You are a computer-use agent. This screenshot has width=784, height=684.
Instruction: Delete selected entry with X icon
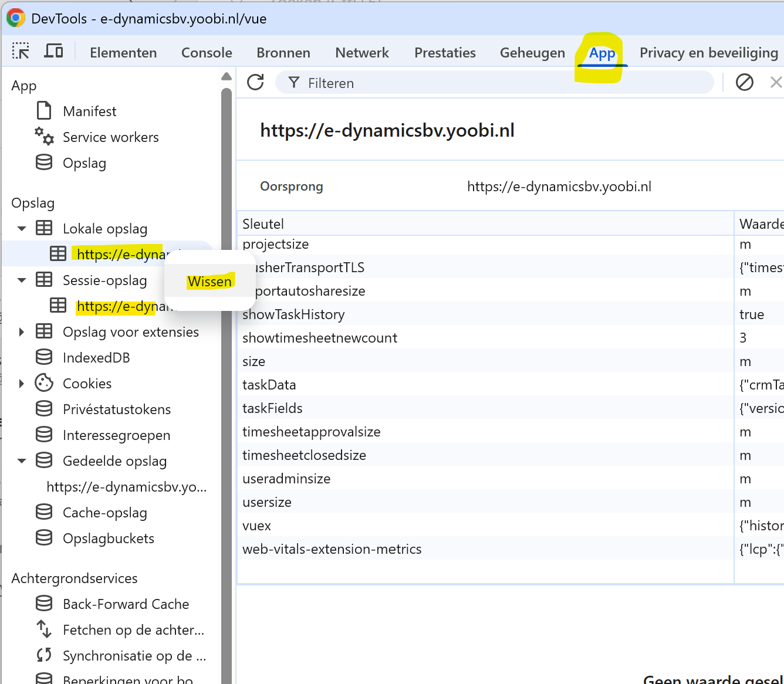pyautogui.click(x=776, y=82)
